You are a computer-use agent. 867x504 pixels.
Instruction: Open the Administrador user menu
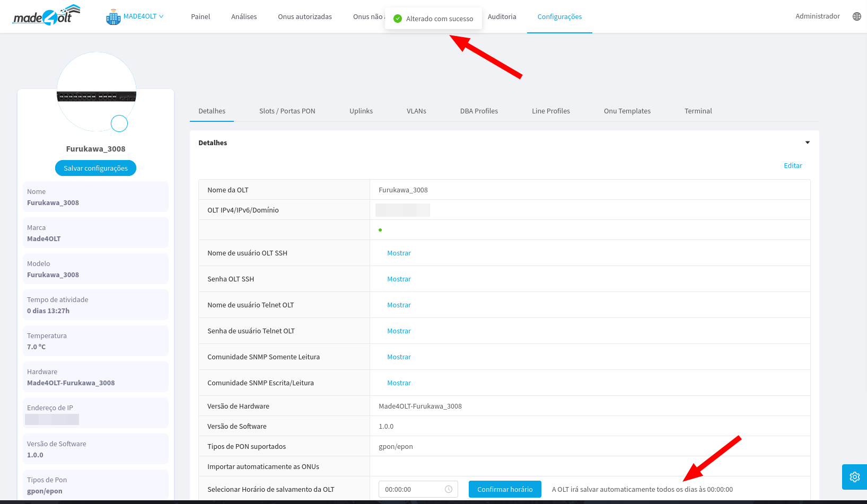(817, 16)
